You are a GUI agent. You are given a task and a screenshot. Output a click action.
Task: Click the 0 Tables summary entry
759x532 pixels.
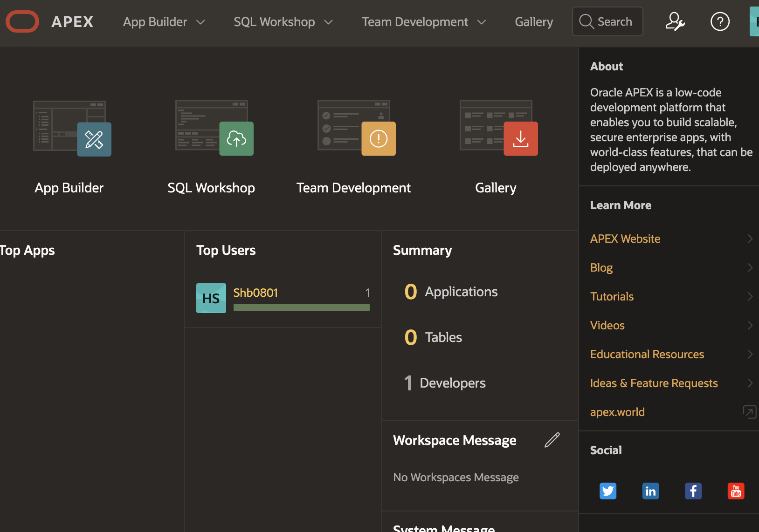coord(433,337)
